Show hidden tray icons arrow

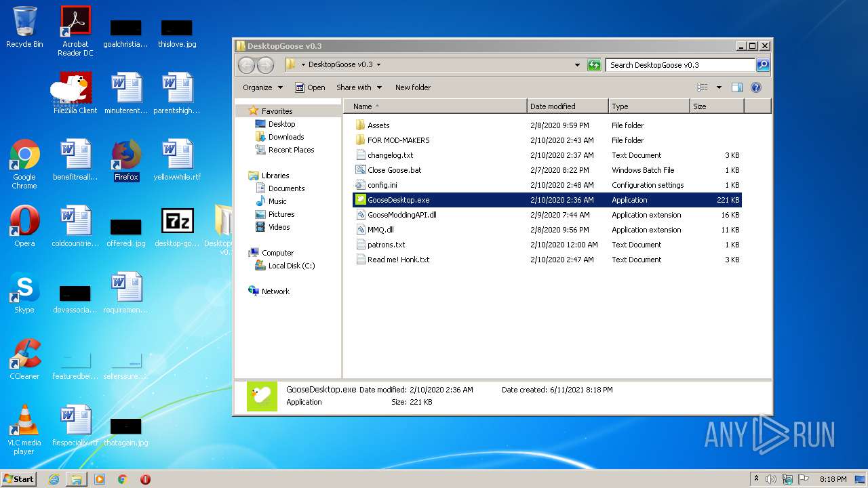click(757, 479)
